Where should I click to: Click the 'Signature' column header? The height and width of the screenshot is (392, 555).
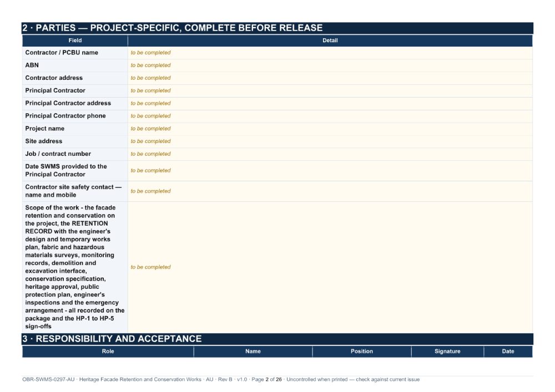point(447,352)
